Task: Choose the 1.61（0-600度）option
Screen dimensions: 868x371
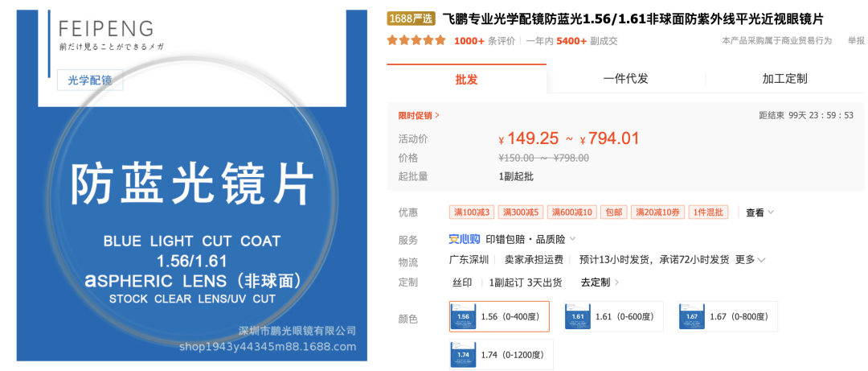Action: click(613, 316)
